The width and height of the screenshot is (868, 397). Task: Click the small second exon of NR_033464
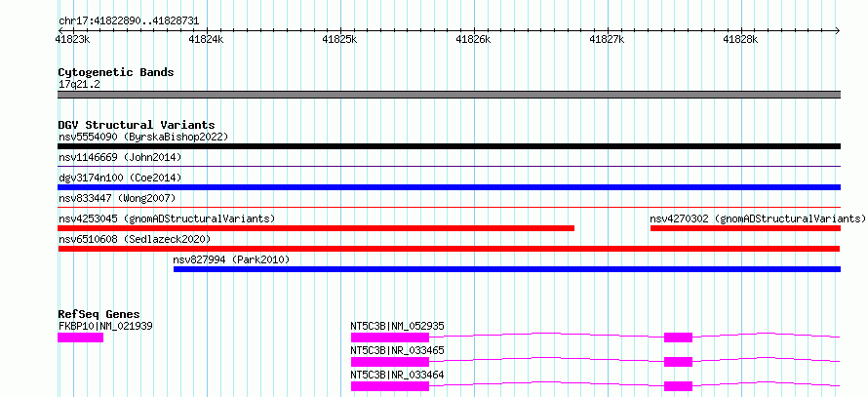pyautogui.click(x=678, y=386)
